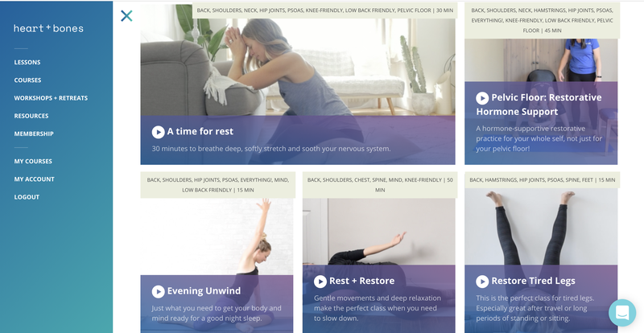
Task: Click play icon on Restore Tired Legs
Action: [x=482, y=282]
